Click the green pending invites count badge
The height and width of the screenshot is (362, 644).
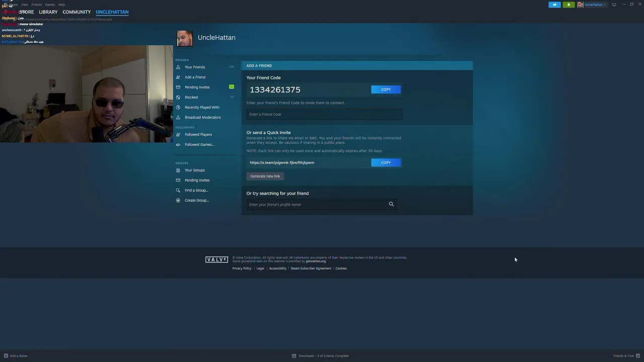point(231,87)
